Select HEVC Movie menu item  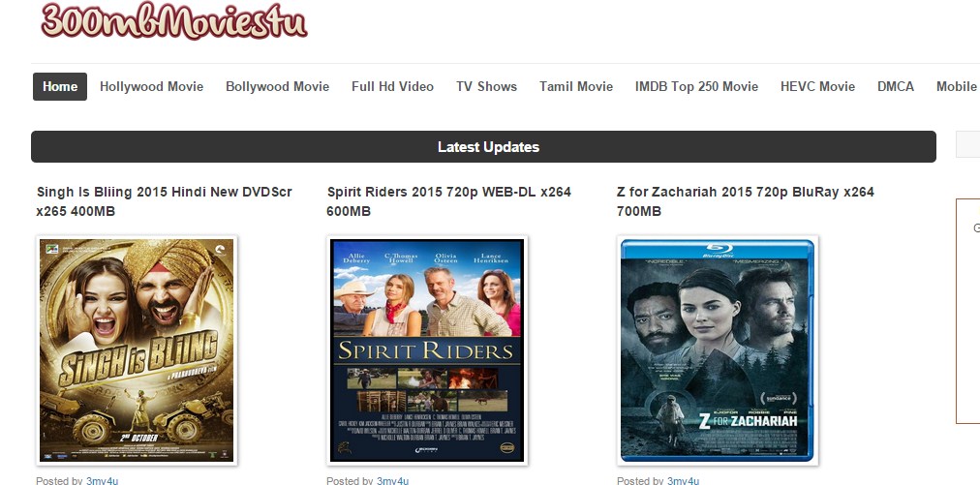817,86
